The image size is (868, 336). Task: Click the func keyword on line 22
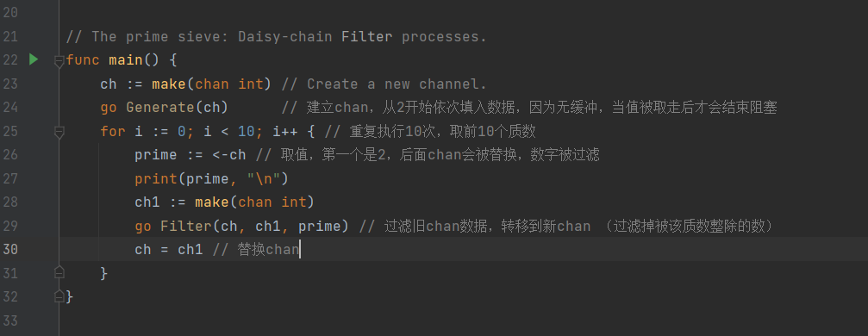pyautogui.click(x=83, y=59)
